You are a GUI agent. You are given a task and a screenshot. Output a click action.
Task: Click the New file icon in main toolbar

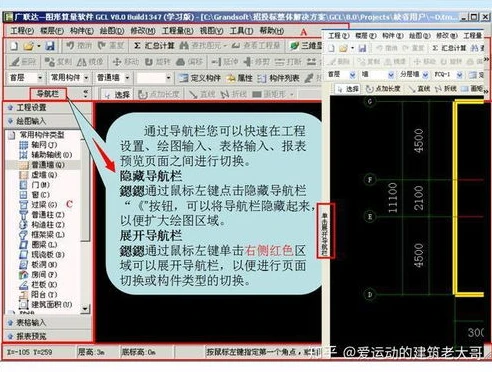14,46
